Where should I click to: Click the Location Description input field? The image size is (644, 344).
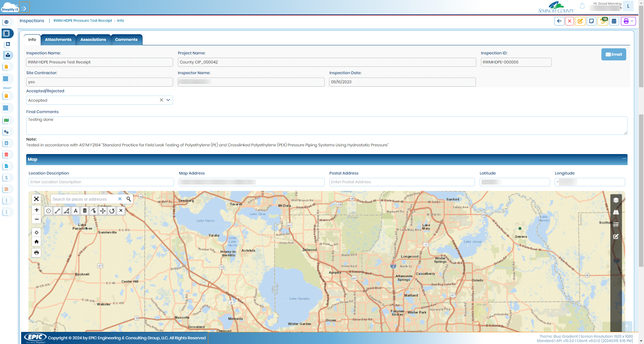[x=101, y=182]
